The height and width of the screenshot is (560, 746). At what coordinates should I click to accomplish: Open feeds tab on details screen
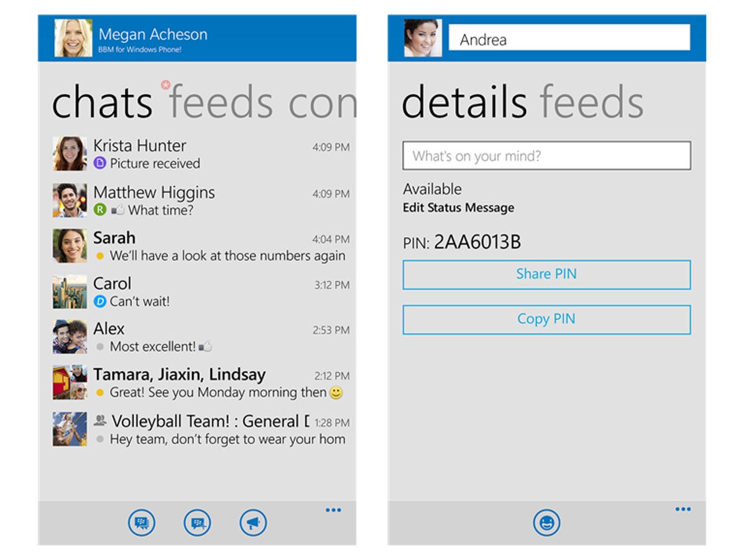coord(591,103)
